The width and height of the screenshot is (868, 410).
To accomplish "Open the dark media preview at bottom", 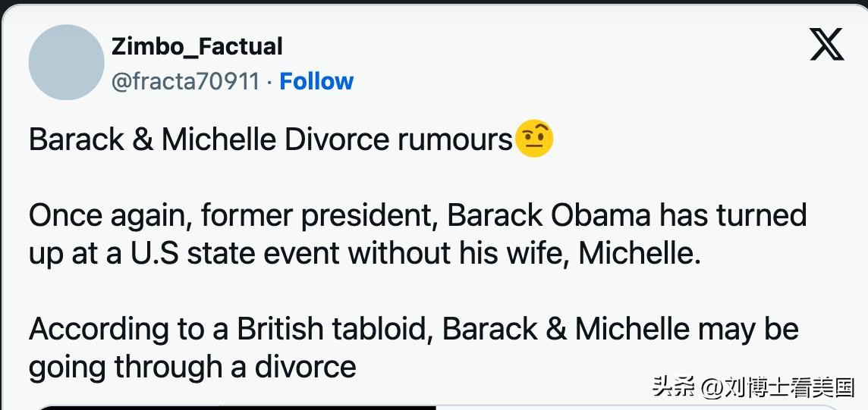I will (x=235, y=407).
